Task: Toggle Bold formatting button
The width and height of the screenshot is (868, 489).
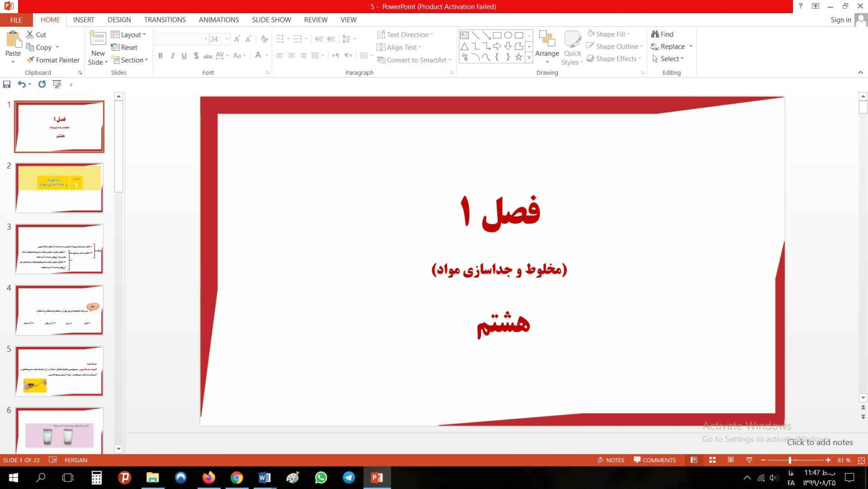Action: (160, 56)
